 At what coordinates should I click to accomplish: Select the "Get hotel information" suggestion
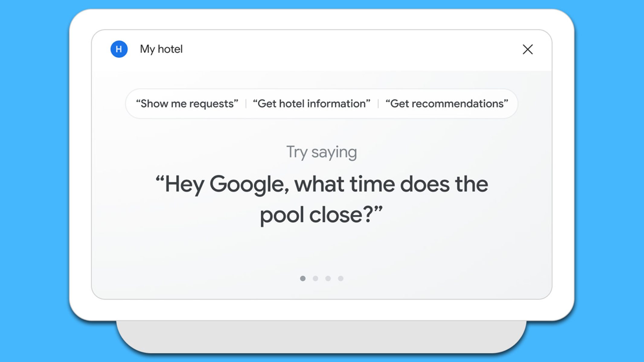[311, 104]
